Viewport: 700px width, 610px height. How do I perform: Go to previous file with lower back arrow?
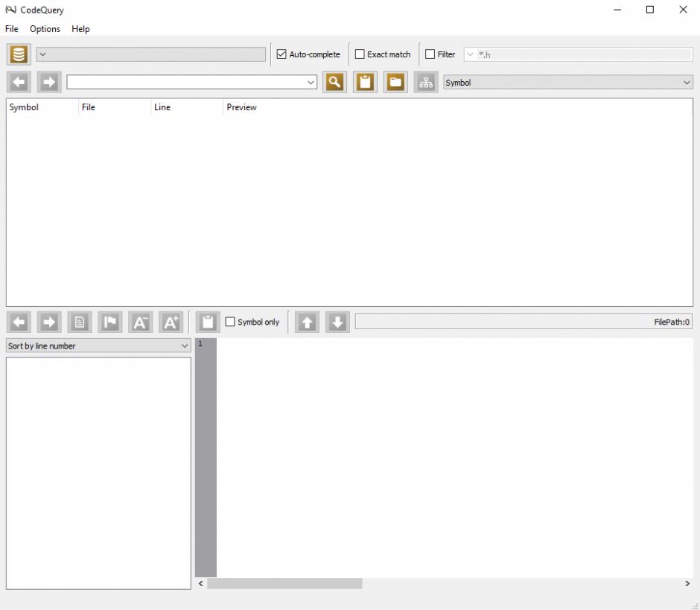pos(19,322)
